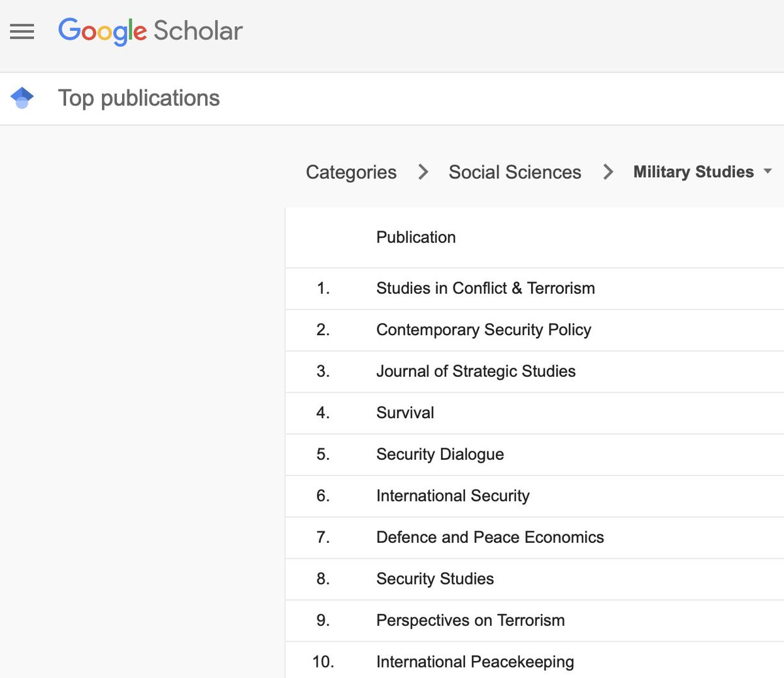The width and height of the screenshot is (784, 678).
Task: Click the Publication column header
Action: tap(416, 237)
